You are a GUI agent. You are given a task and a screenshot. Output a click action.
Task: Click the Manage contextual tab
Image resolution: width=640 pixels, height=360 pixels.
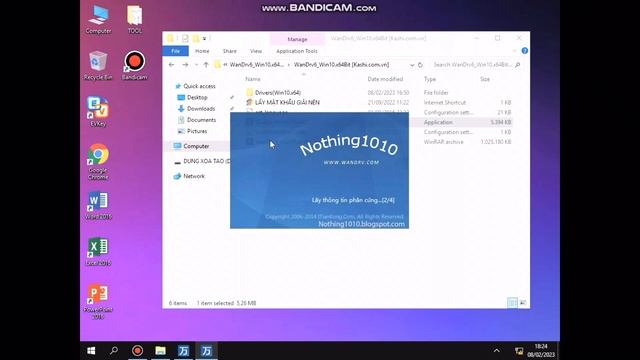[x=297, y=39]
